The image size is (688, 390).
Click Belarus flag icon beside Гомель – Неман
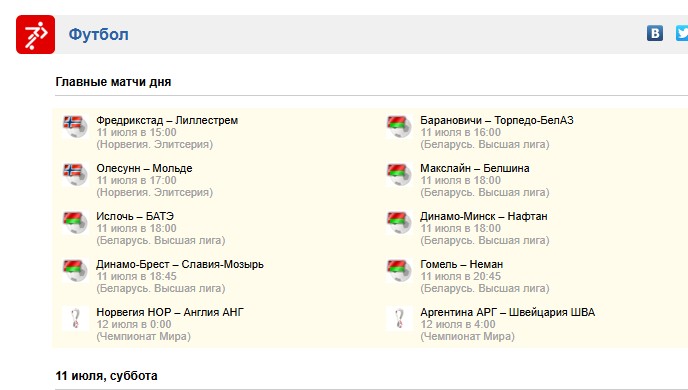(399, 270)
